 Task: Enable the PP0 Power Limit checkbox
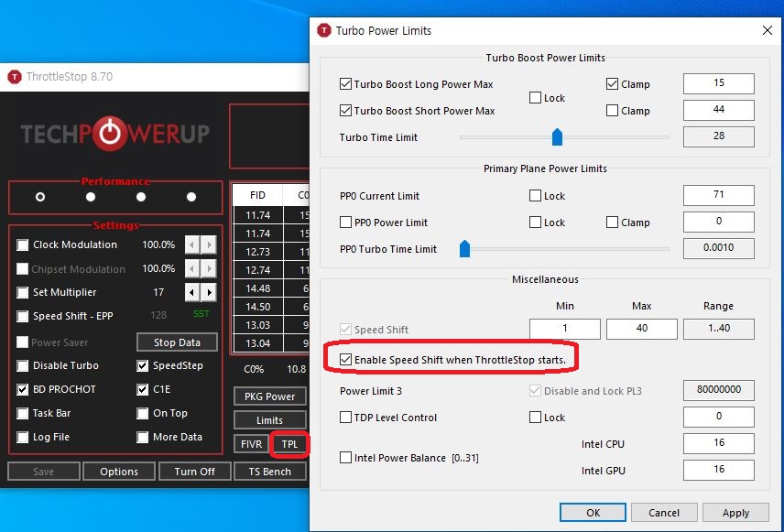tap(345, 222)
